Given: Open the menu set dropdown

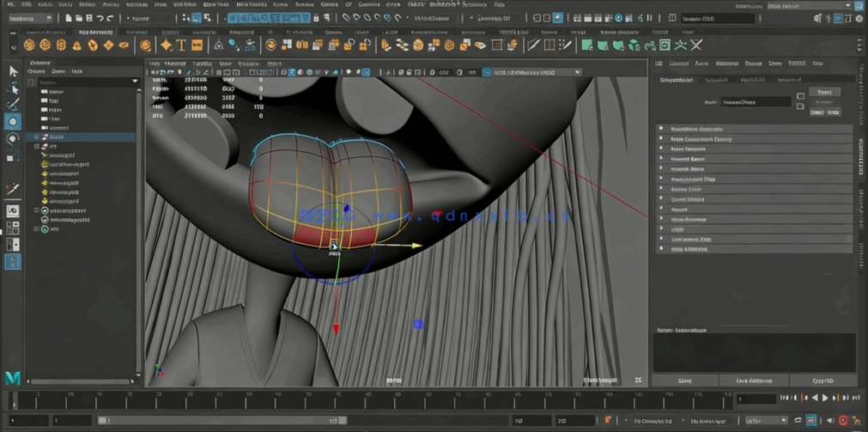Looking at the screenshot, I should tap(30, 18).
